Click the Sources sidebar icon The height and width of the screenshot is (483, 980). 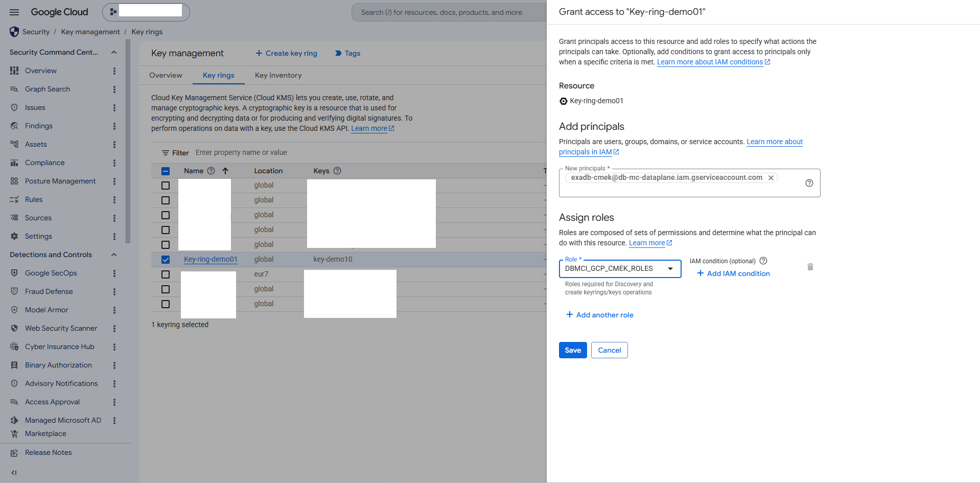click(14, 218)
